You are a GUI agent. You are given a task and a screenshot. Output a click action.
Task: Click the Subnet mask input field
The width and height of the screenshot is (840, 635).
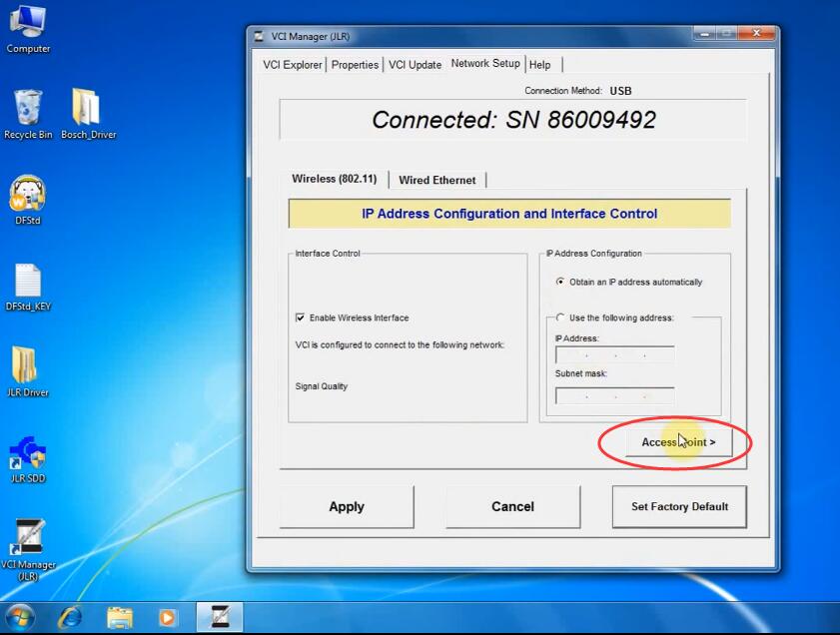click(615, 396)
